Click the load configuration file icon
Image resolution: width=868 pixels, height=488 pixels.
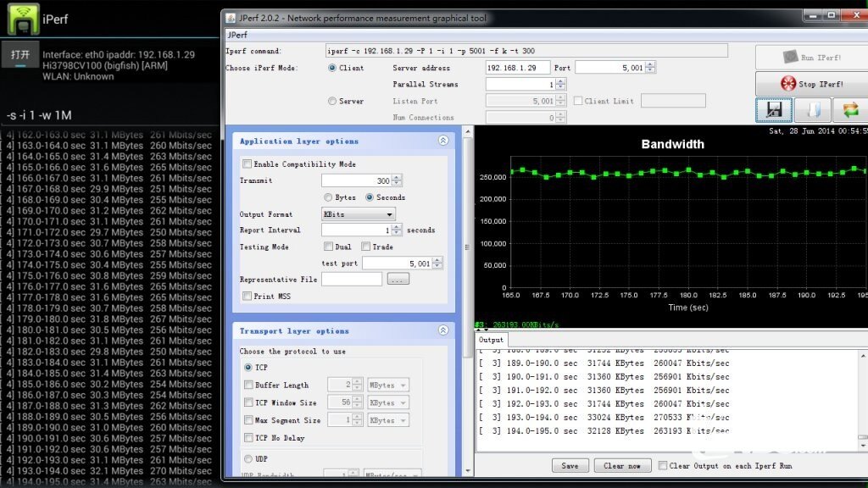(811, 110)
